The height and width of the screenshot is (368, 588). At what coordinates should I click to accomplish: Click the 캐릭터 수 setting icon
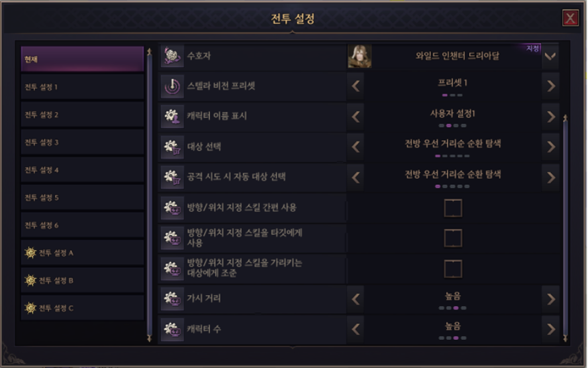coord(173,329)
